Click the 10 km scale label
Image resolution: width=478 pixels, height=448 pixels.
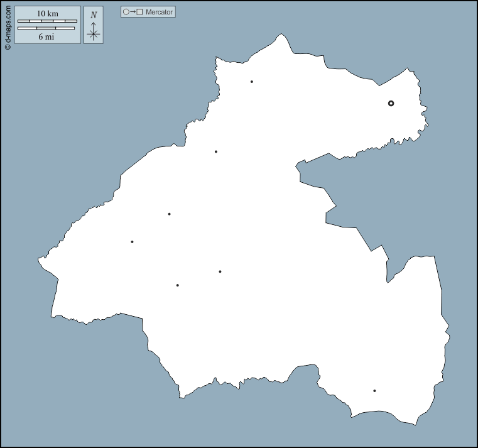coord(47,14)
